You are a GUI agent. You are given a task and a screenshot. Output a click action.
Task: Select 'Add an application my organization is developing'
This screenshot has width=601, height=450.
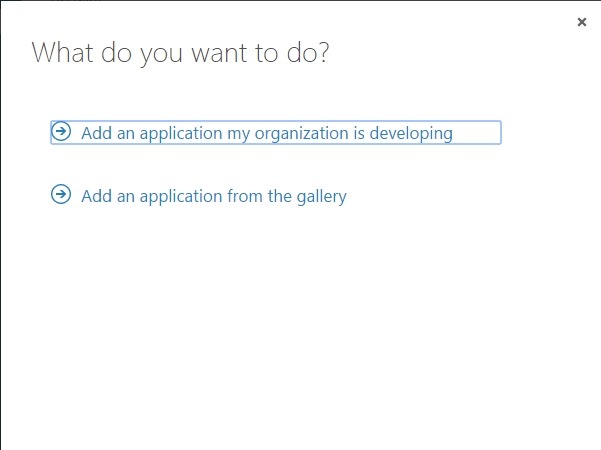(x=266, y=133)
